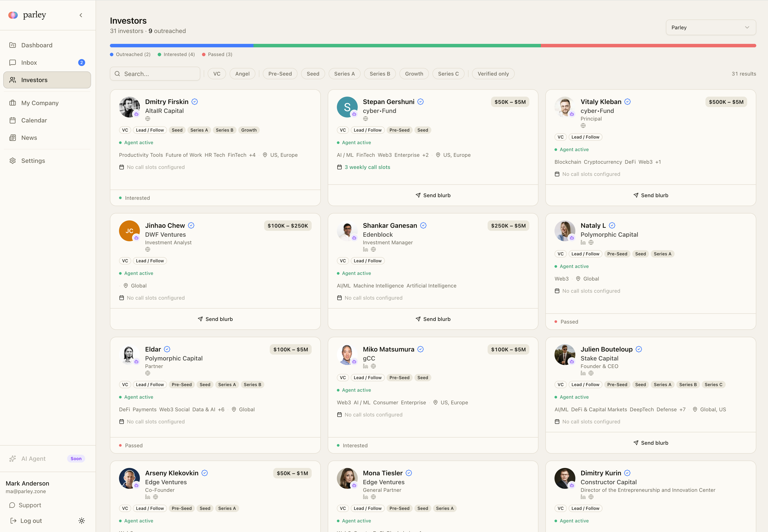The image size is (768, 532).
Task: Open Arseny Klekovkin's LinkedIn icon
Action: (x=148, y=497)
